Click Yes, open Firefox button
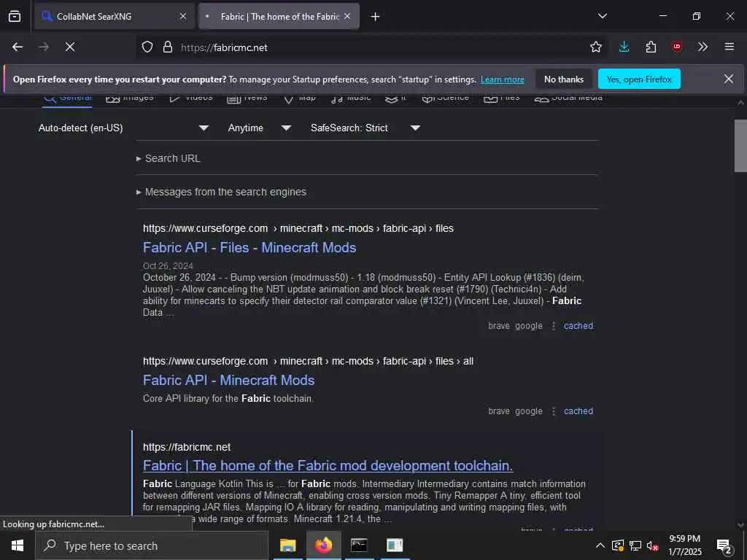747x560 pixels. pos(639,79)
